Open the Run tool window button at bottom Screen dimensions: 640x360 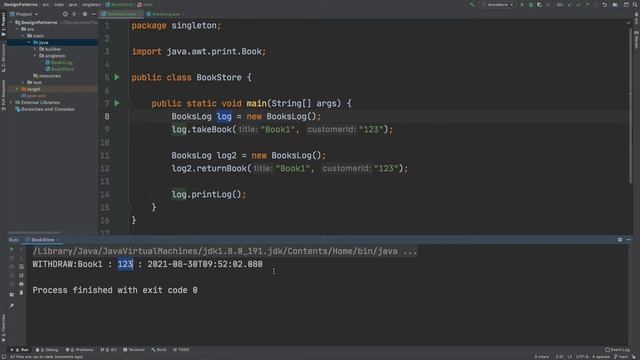click(20, 350)
